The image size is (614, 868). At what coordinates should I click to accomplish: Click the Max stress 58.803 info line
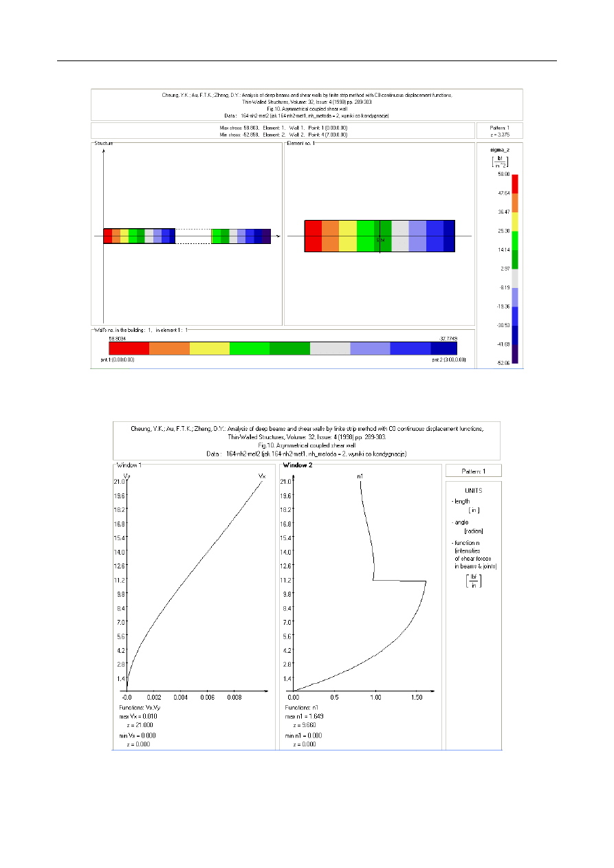click(x=283, y=128)
